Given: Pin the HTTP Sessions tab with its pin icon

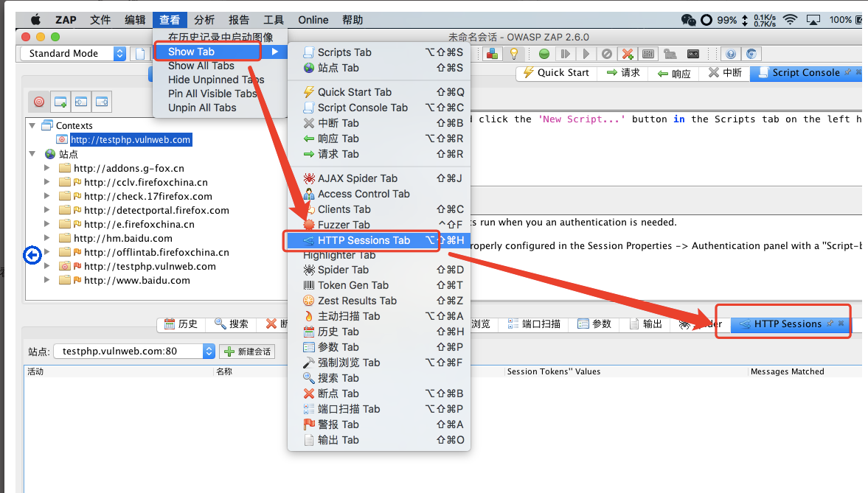Looking at the screenshot, I should [x=830, y=323].
